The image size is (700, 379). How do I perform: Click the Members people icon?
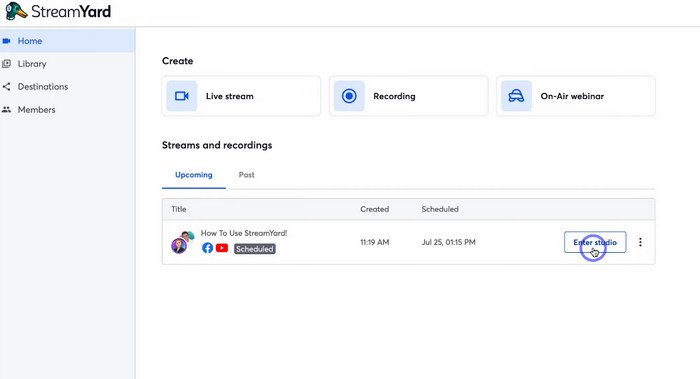tap(6, 109)
